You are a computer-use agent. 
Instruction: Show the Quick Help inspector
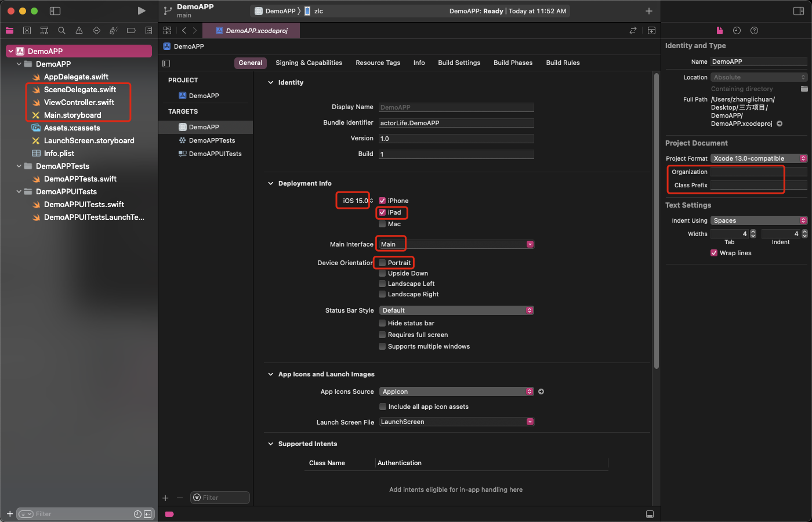click(754, 31)
